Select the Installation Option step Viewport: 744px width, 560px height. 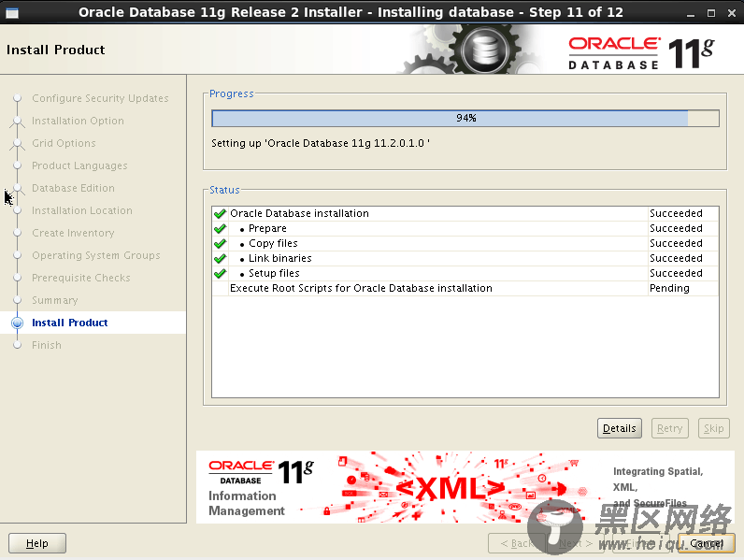coord(78,121)
